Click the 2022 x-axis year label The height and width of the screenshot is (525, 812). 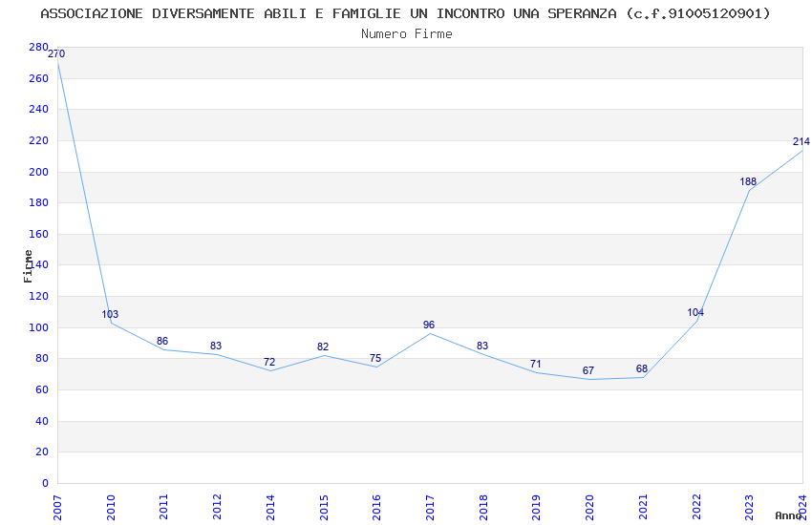[x=696, y=507]
